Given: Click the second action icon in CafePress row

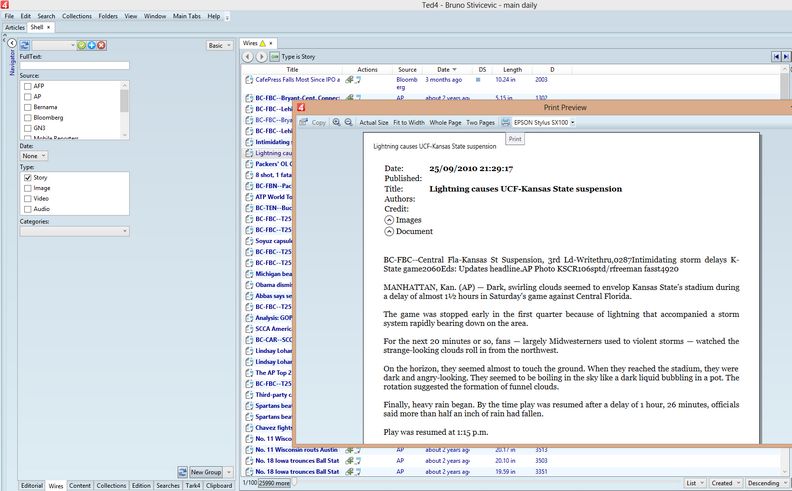Looking at the screenshot, I should pyautogui.click(x=358, y=80).
